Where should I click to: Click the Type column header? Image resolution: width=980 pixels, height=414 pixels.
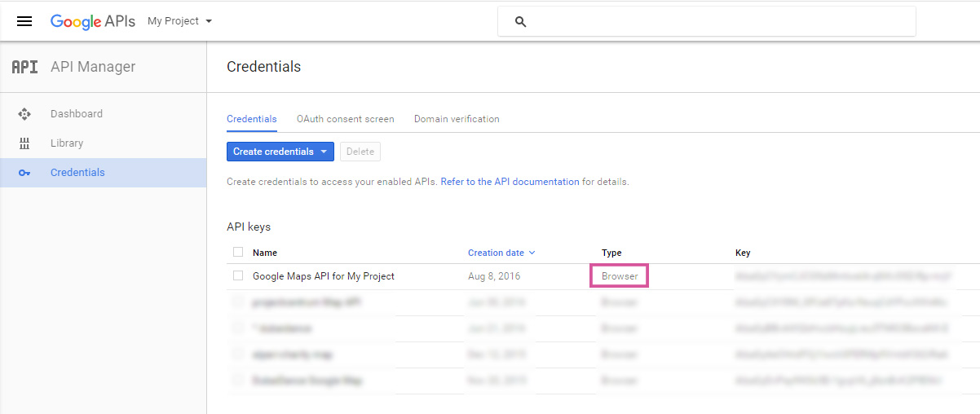[611, 253]
